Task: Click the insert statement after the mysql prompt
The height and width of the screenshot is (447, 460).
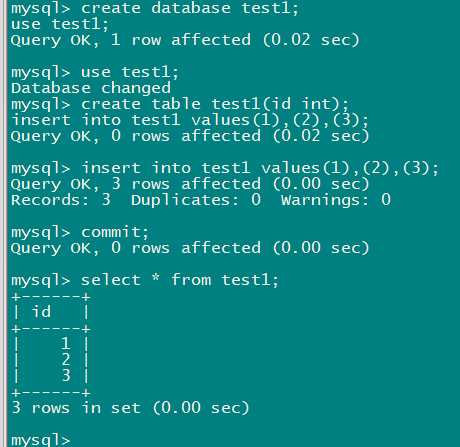Action: click(x=260, y=168)
